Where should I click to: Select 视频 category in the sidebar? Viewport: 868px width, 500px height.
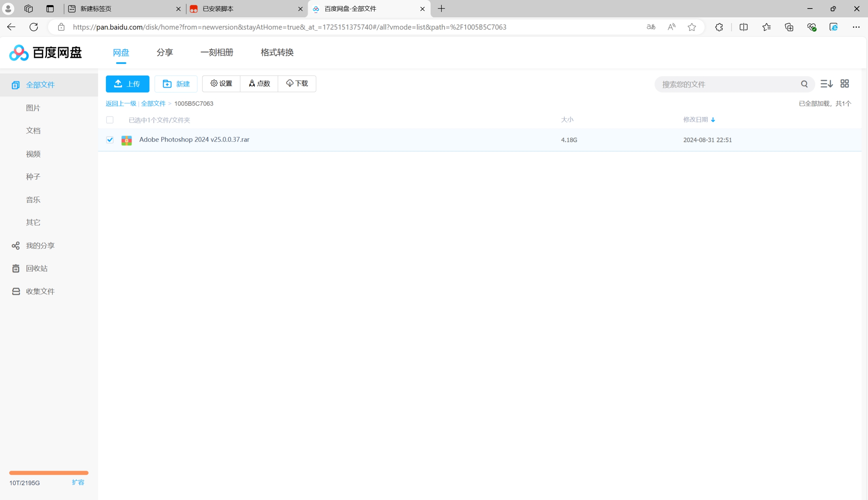(x=33, y=154)
